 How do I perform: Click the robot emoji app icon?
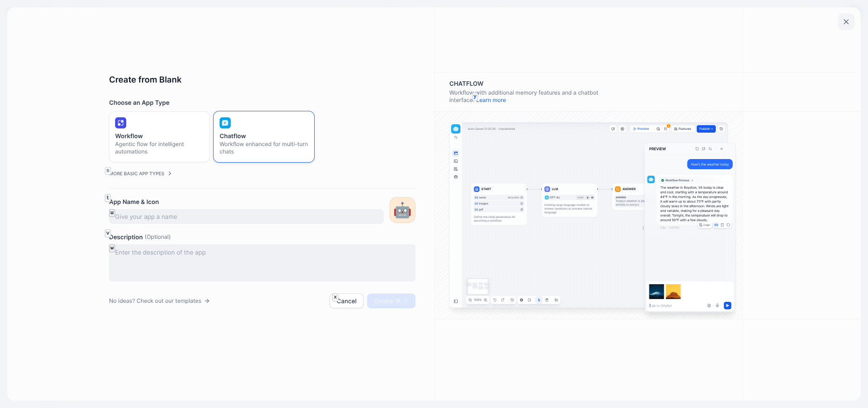[402, 210]
